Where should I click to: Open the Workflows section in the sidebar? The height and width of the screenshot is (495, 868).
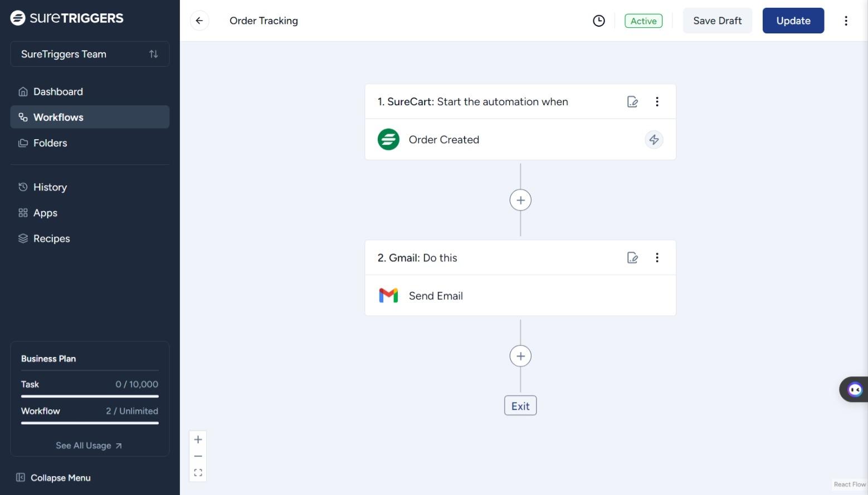pos(58,117)
